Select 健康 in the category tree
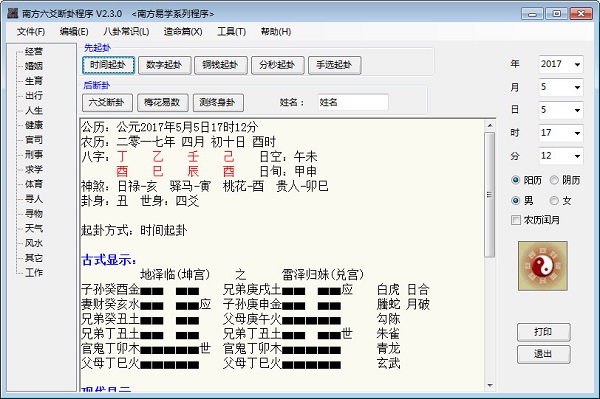 pyautogui.click(x=34, y=125)
